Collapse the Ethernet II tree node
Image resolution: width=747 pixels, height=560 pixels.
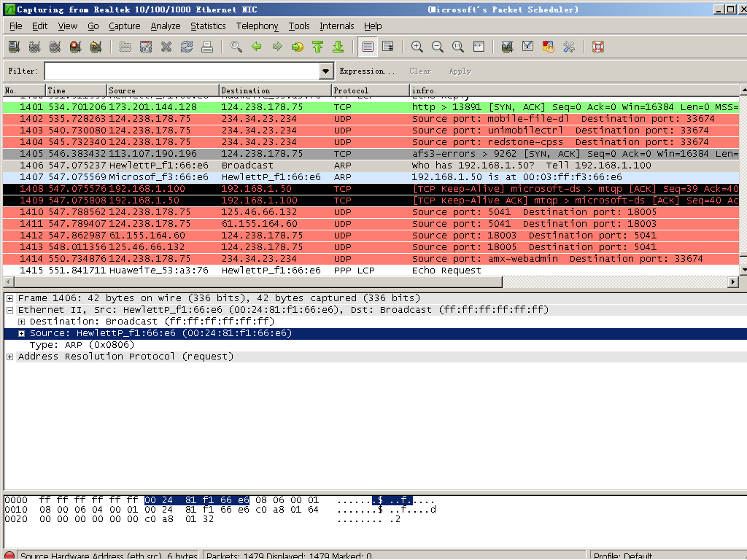9,310
